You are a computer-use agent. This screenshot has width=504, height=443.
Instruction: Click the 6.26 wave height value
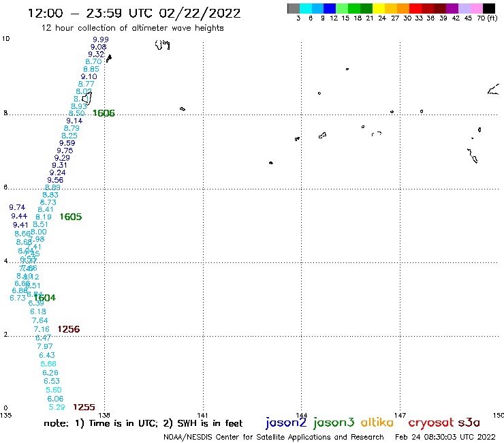coord(50,373)
